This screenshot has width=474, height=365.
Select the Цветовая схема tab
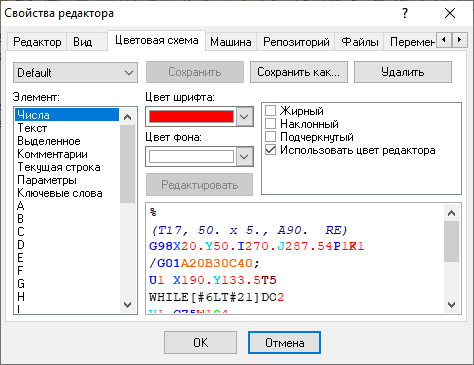click(157, 40)
